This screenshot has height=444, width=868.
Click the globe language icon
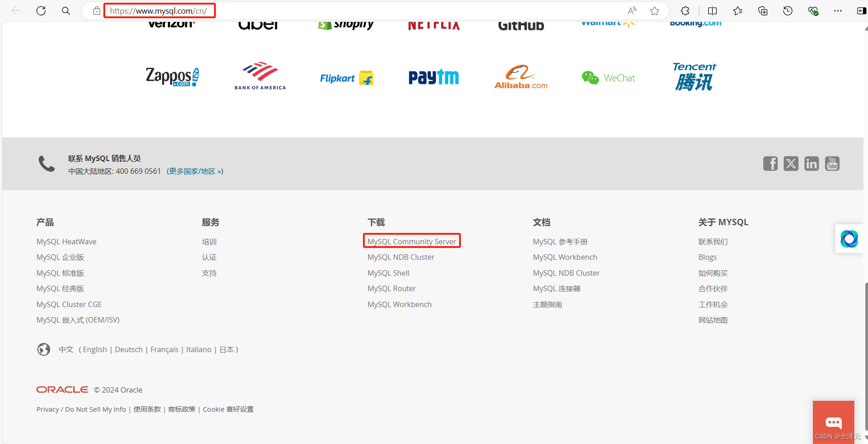[x=44, y=349]
